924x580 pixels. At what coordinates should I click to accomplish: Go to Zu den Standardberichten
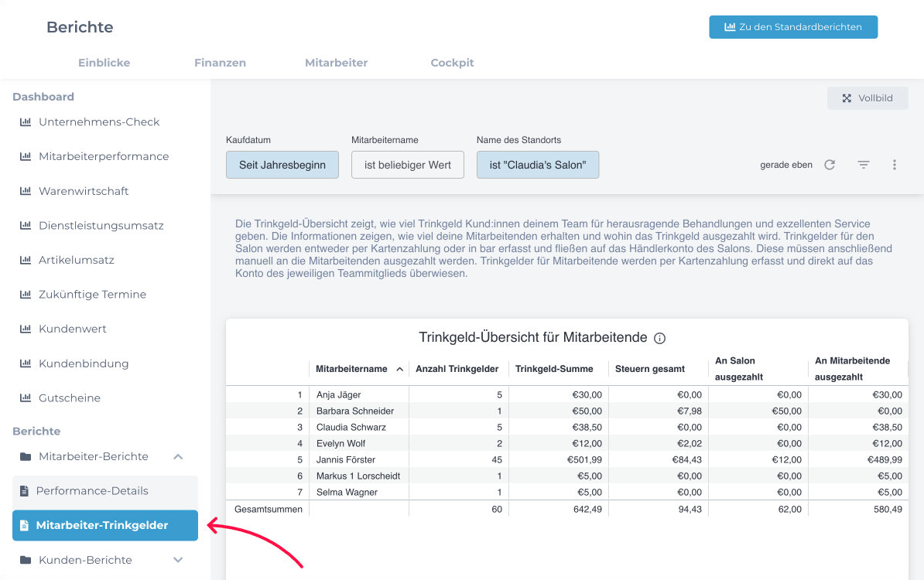tap(793, 27)
